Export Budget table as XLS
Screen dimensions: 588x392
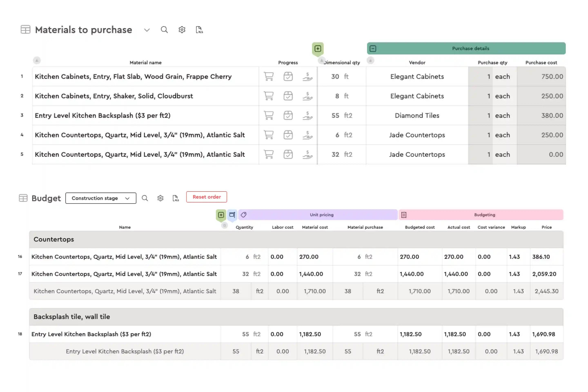tap(176, 198)
